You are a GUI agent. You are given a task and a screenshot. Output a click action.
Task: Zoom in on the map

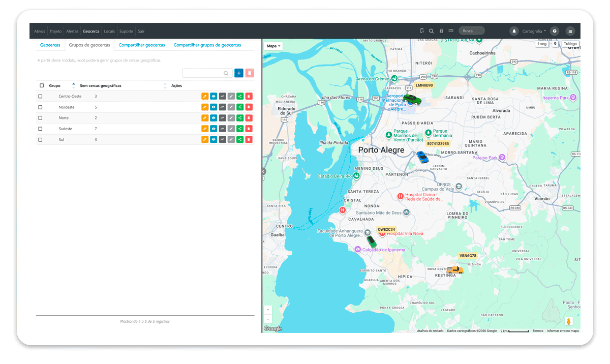pyautogui.click(x=268, y=309)
